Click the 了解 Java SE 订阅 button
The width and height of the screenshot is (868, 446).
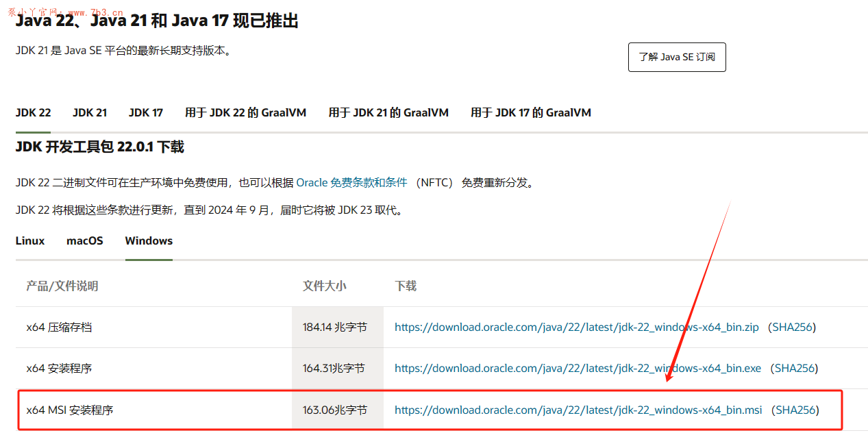click(x=677, y=57)
